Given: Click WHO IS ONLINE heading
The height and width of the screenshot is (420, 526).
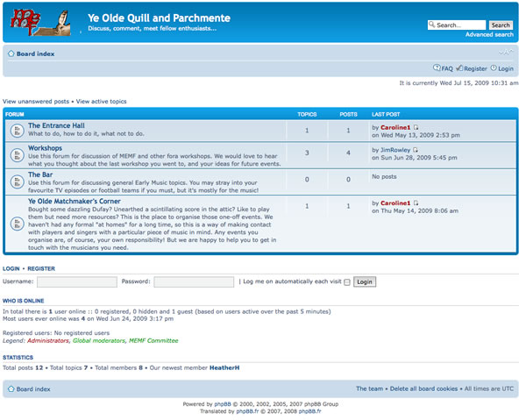Looking at the screenshot, I should click(23, 301).
